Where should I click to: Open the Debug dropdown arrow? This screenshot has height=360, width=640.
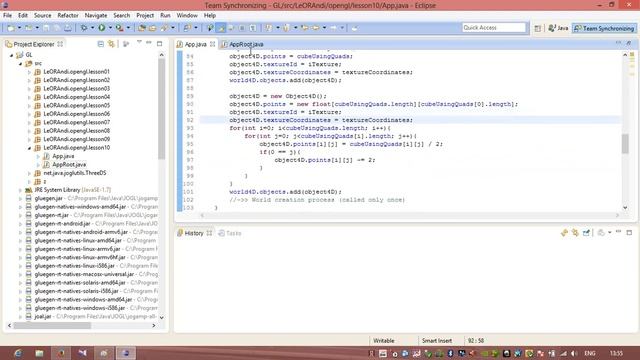coord(92,28)
